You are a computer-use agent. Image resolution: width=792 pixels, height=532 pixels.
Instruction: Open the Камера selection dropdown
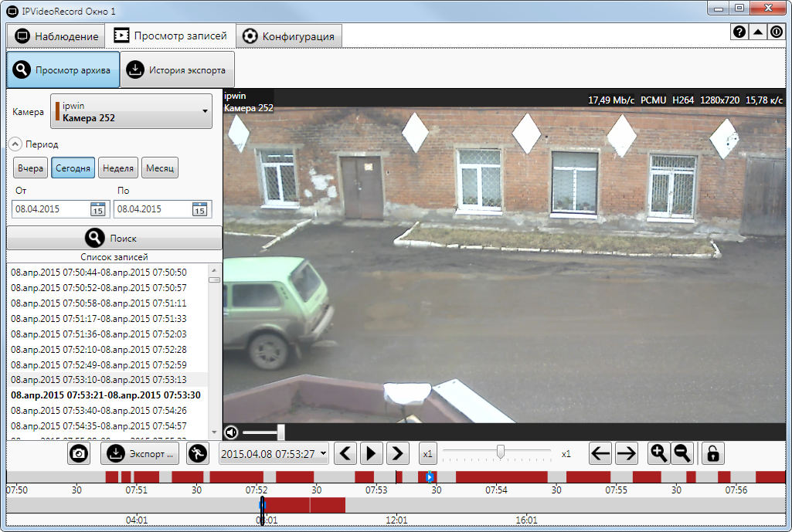pos(131,112)
